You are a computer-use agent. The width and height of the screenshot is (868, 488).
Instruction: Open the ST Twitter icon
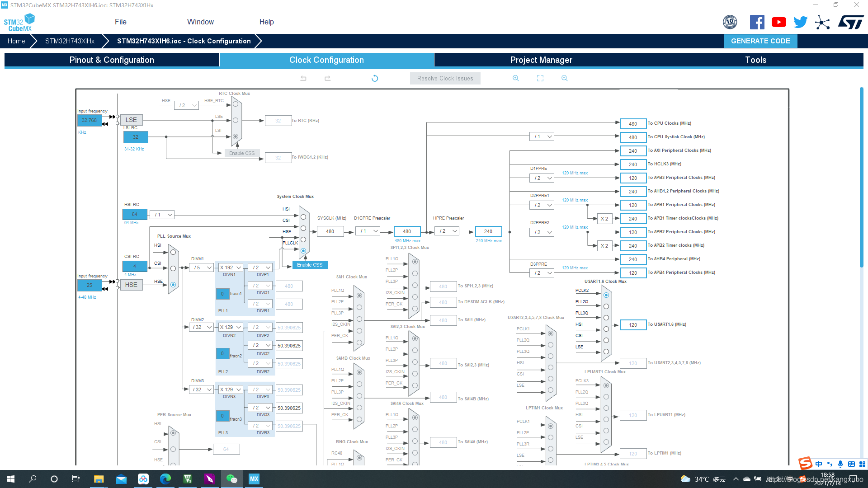coord(800,22)
